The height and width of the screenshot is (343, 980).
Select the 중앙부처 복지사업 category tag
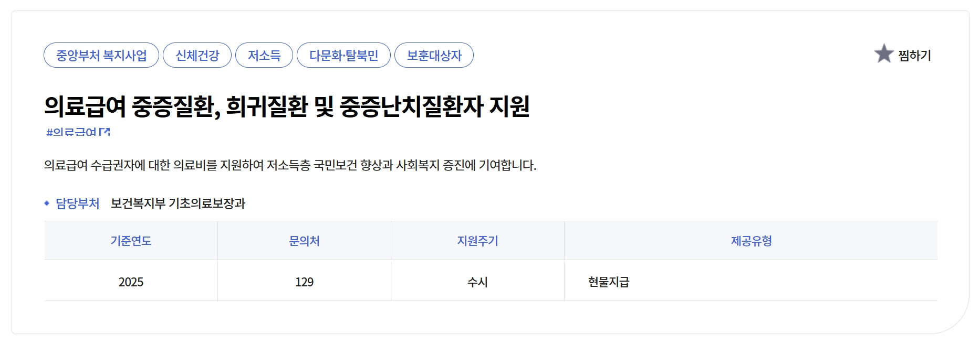(x=101, y=55)
